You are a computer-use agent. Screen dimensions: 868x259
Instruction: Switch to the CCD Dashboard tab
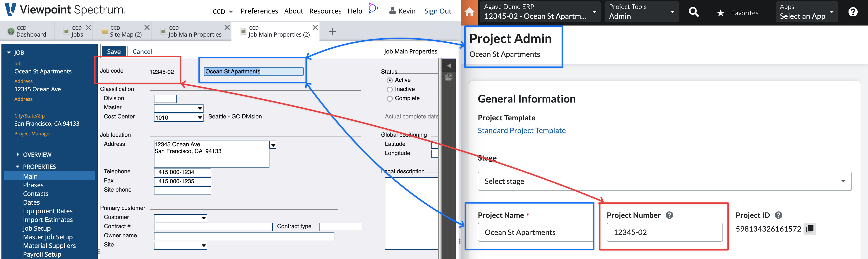[x=27, y=31]
